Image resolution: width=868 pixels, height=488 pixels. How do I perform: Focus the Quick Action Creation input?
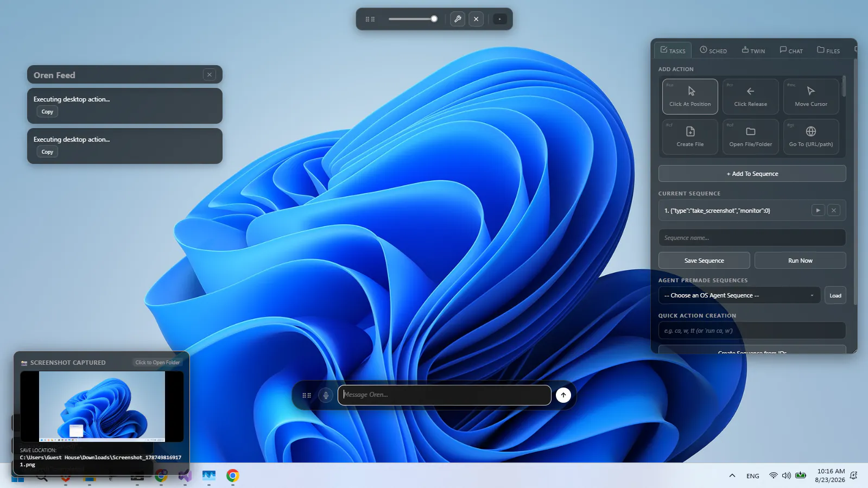(x=752, y=331)
